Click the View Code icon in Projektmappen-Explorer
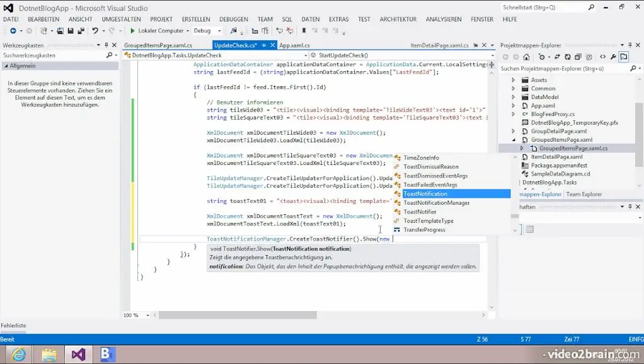This screenshot has width=644, height=364. coord(602,57)
